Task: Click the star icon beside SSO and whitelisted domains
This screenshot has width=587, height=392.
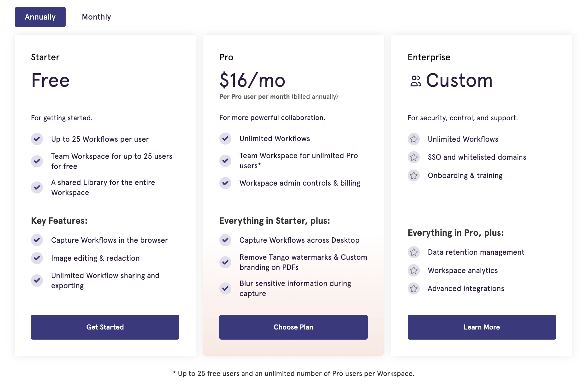Action: [414, 157]
